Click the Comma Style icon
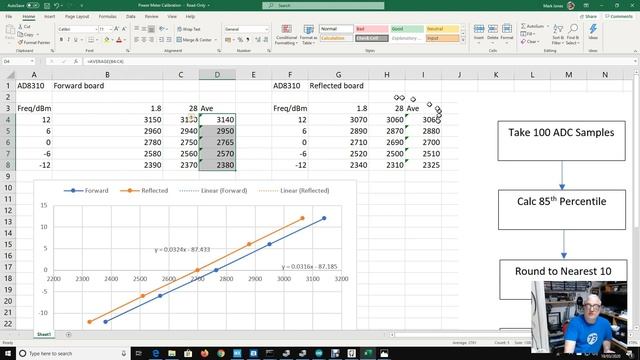 [x=248, y=40]
